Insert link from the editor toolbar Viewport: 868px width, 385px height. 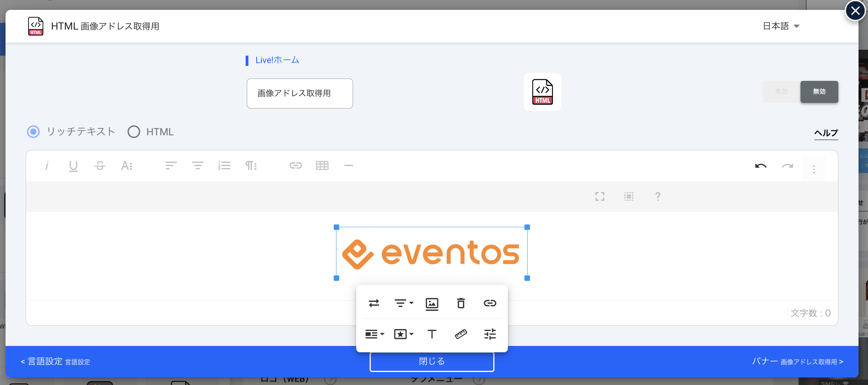[x=295, y=166]
